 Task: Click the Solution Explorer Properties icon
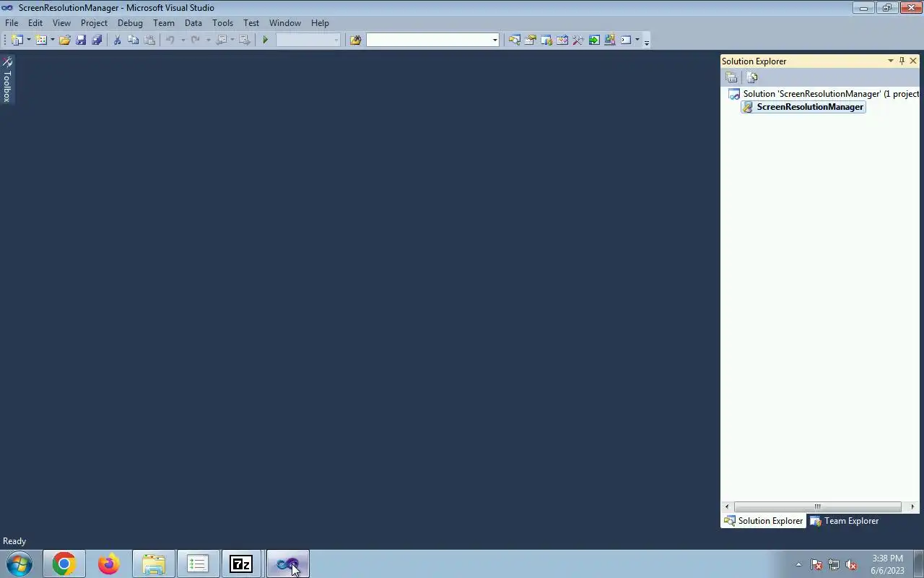(731, 77)
